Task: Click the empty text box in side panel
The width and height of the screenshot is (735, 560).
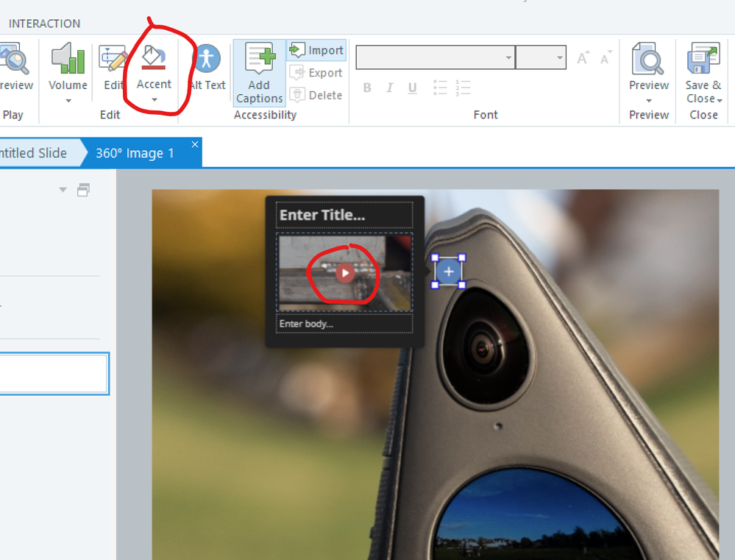Action: (54, 373)
